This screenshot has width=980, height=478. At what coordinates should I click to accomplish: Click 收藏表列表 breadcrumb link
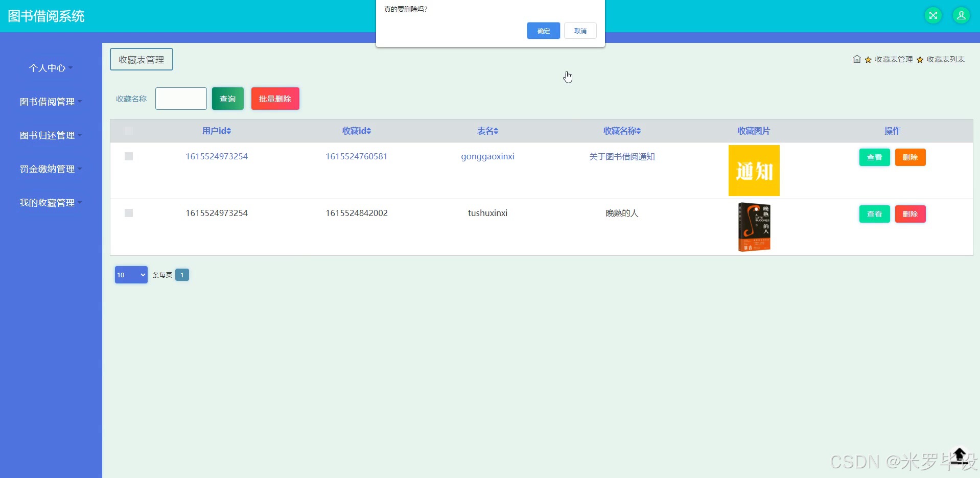[946, 59]
